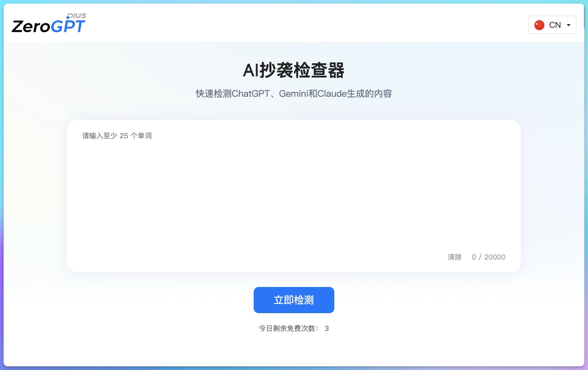Image resolution: width=588 pixels, height=370 pixels.
Task: Click the black "Zero" part of the logo
Action: tap(31, 27)
